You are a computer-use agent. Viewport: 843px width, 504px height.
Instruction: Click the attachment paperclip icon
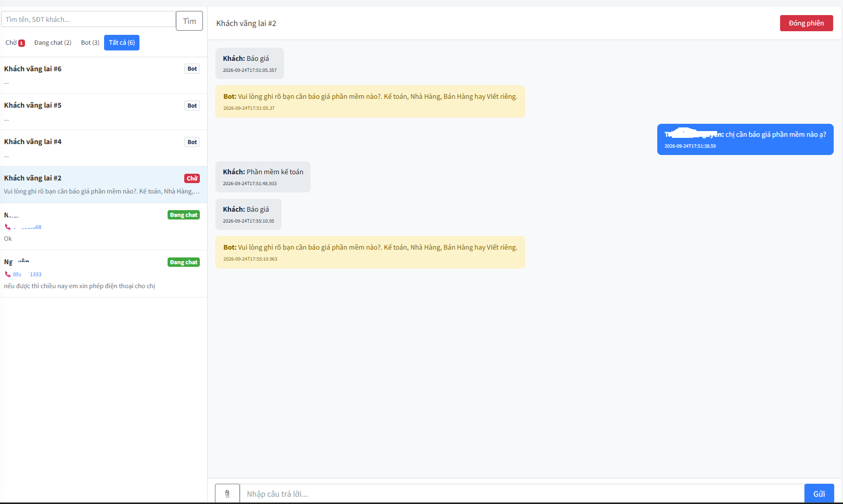pyautogui.click(x=227, y=494)
